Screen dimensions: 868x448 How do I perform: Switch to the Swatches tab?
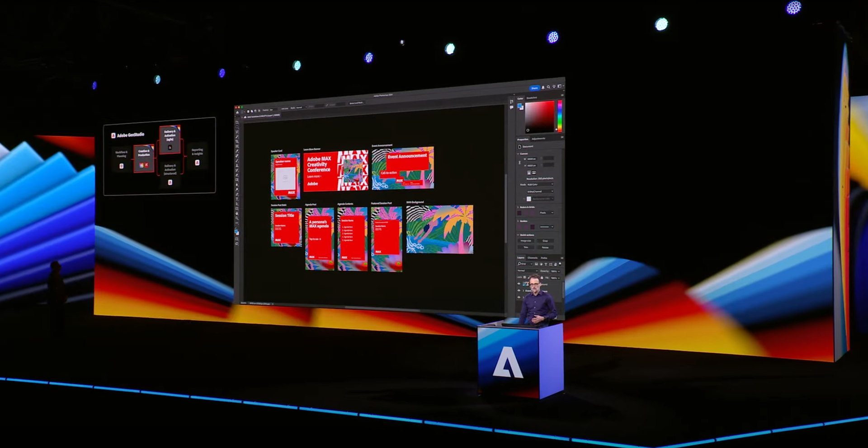532,98
